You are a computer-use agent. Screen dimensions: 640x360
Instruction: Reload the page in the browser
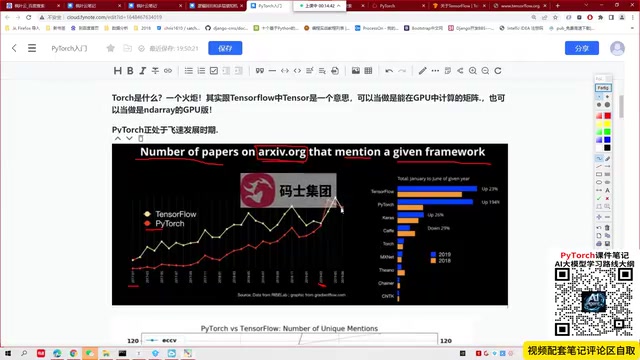point(29,17)
